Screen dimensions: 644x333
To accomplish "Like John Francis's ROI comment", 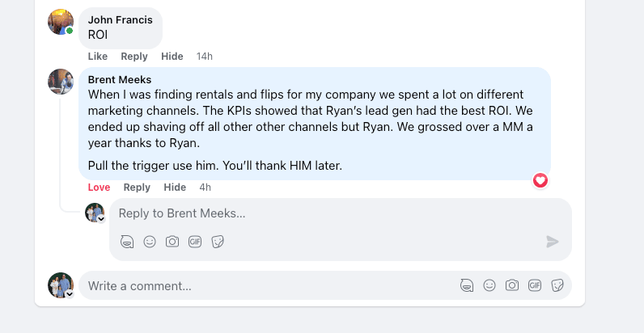I will pos(98,57).
